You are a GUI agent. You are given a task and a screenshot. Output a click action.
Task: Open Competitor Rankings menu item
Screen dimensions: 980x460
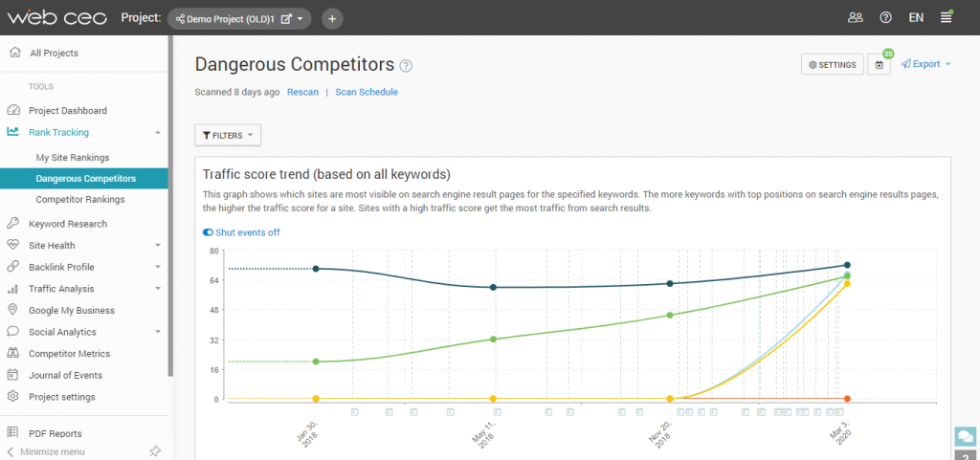click(x=80, y=200)
